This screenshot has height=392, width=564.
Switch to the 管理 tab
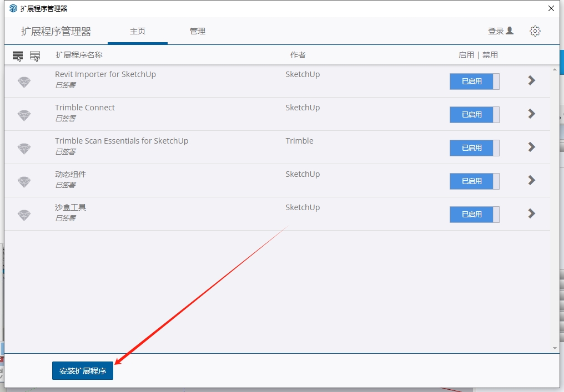click(198, 31)
